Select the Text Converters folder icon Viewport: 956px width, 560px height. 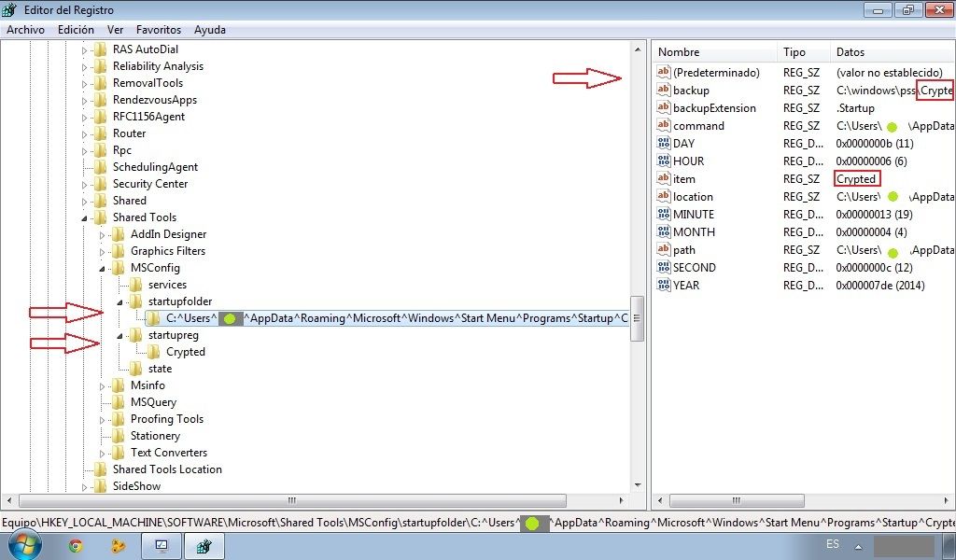pos(118,452)
